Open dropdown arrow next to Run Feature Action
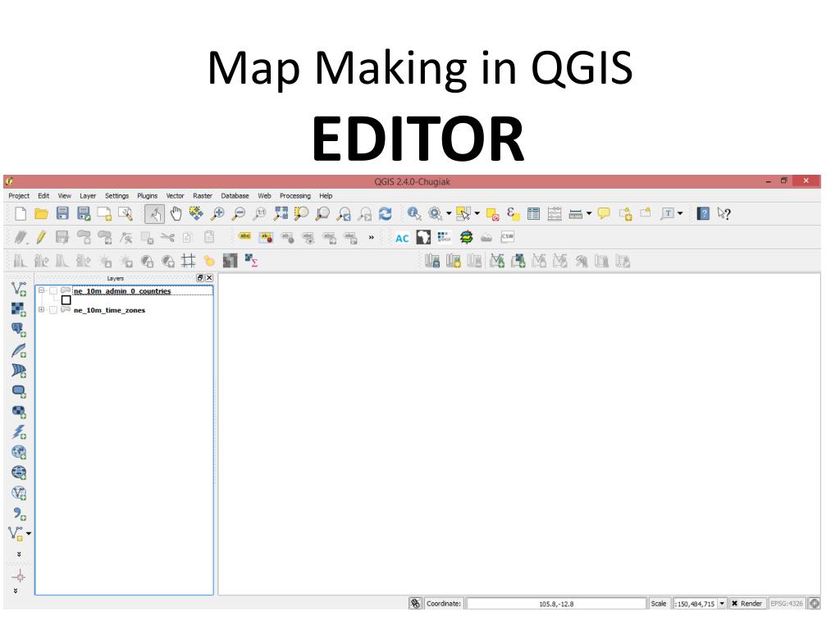This screenshot has width=840, height=630. click(449, 213)
